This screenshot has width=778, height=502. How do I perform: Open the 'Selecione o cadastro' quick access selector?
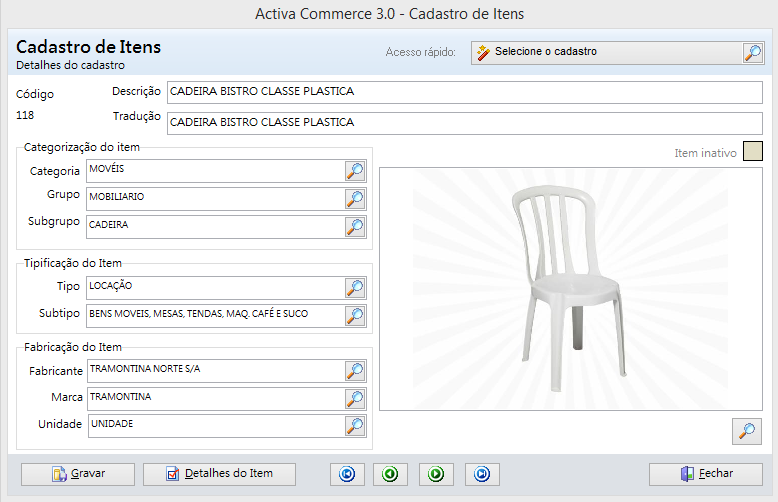pos(617,52)
